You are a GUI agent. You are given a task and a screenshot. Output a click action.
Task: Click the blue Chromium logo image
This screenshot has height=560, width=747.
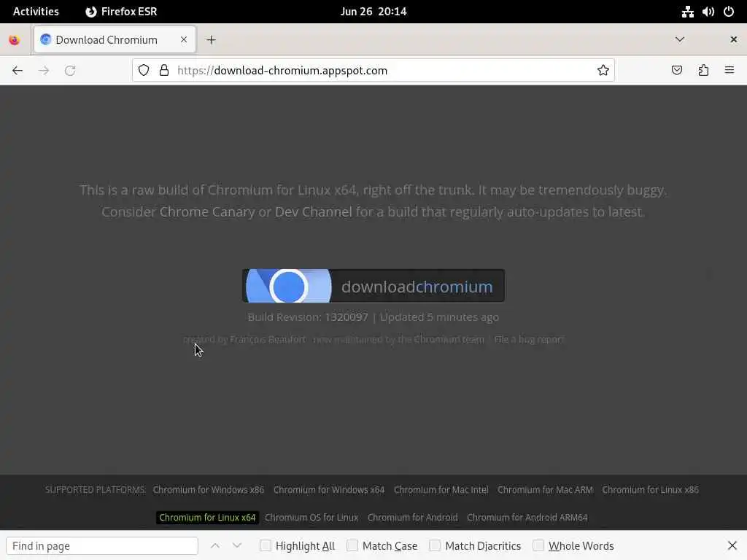click(288, 286)
